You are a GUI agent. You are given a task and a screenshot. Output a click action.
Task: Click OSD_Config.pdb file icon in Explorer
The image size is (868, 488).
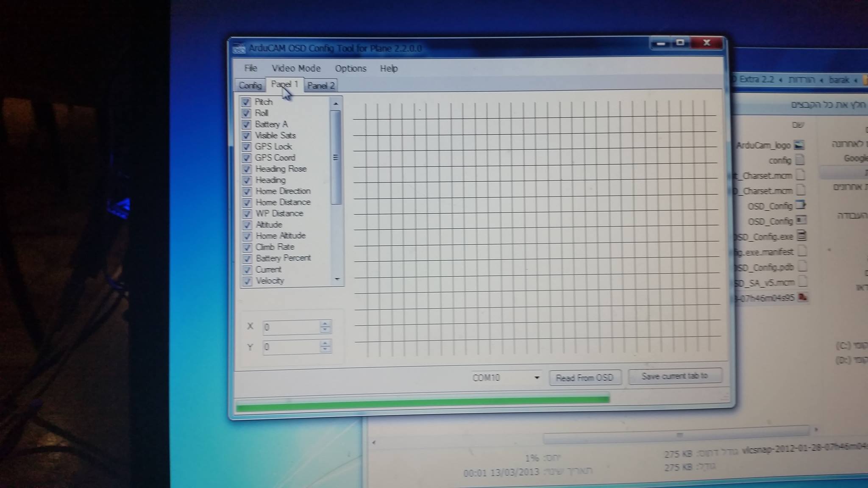(x=802, y=266)
